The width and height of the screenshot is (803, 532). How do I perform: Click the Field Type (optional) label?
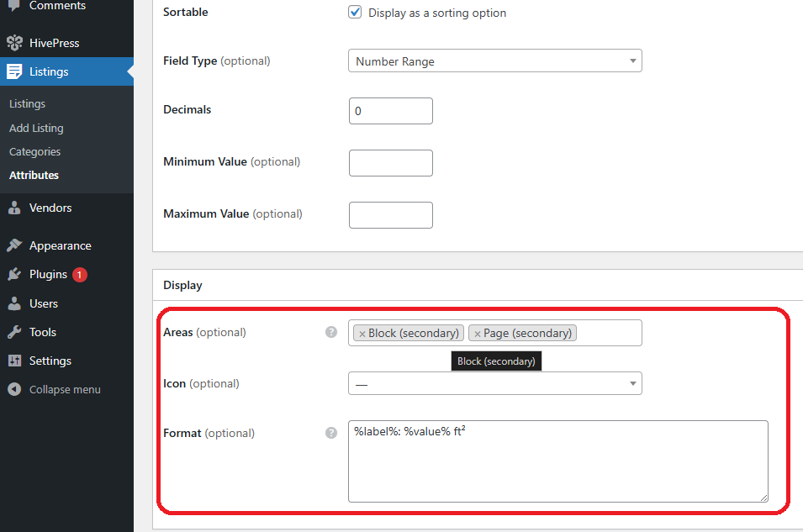pos(217,61)
